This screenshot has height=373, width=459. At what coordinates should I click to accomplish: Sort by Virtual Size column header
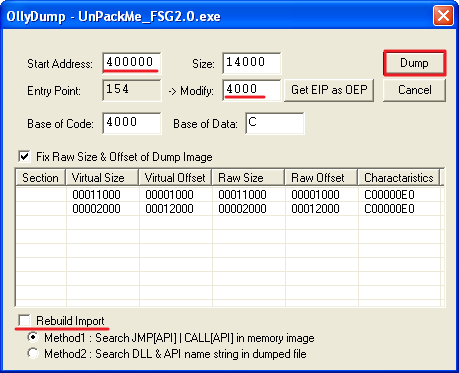[102, 178]
